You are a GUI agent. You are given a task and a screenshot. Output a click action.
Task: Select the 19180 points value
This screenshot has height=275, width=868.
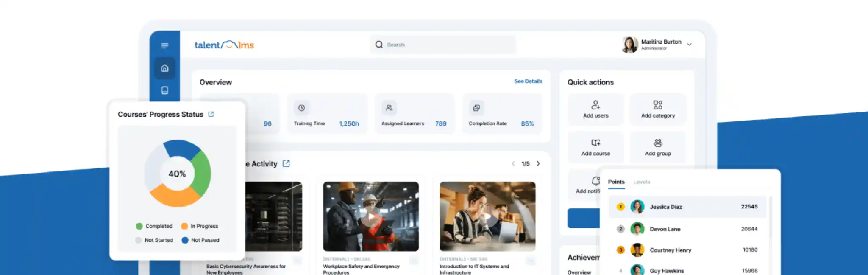coord(750,250)
